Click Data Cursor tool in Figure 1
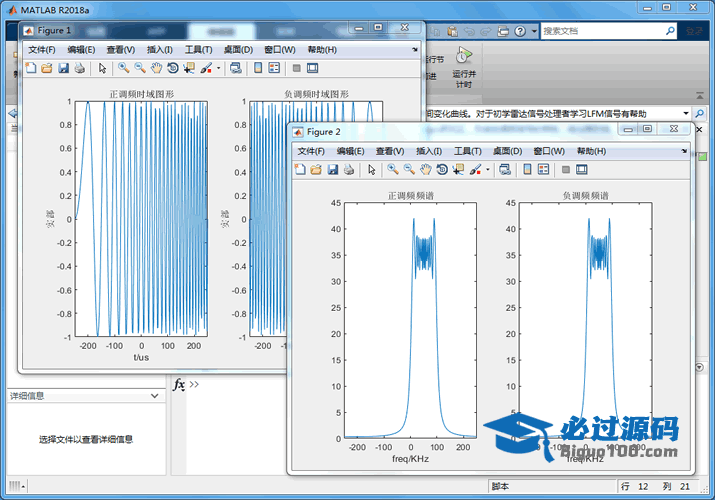 tap(189, 68)
